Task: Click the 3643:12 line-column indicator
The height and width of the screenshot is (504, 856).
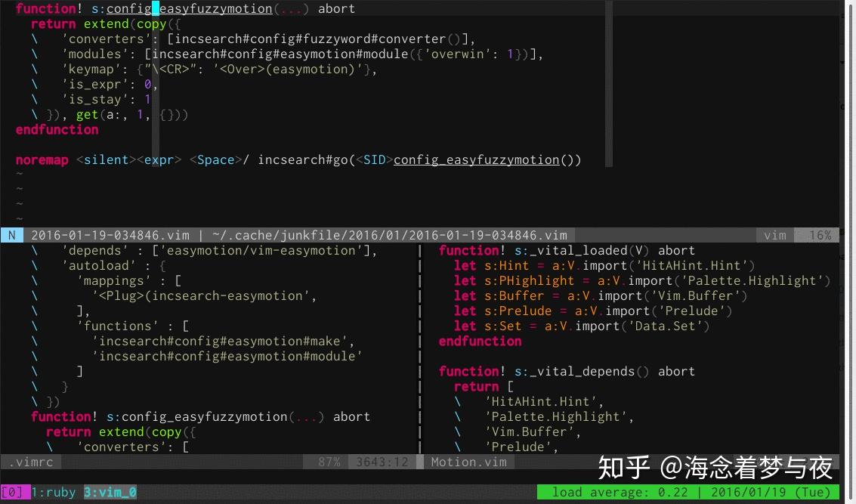Action: tap(382, 462)
